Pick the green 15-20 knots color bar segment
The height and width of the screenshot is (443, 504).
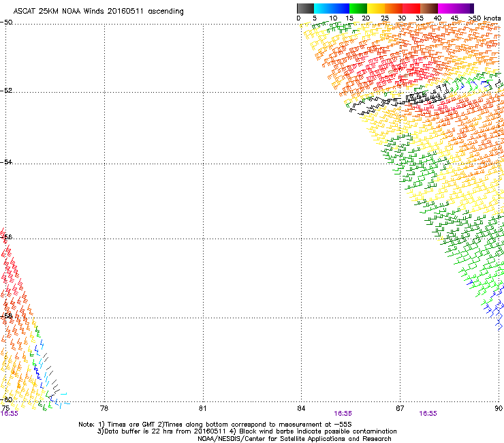point(358,8)
